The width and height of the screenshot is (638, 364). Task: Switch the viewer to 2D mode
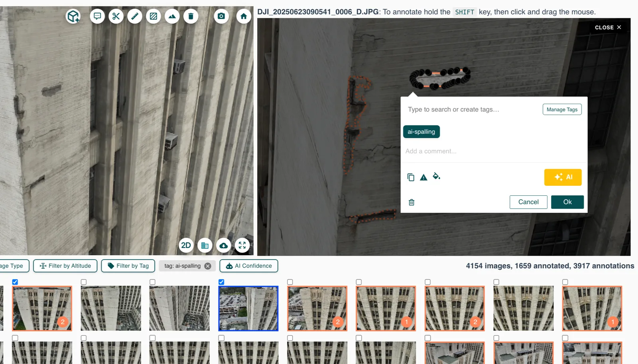186,245
